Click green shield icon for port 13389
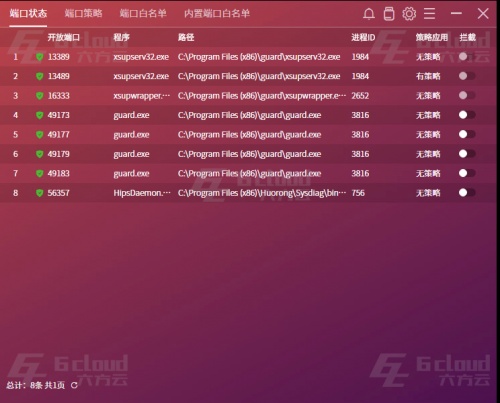This screenshot has width=500, height=403. [x=40, y=57]
